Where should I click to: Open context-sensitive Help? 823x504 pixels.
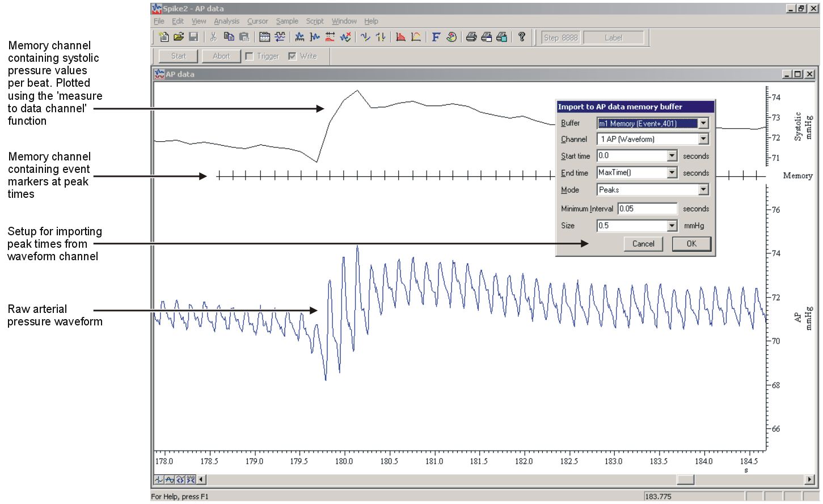tap(521, 37)
